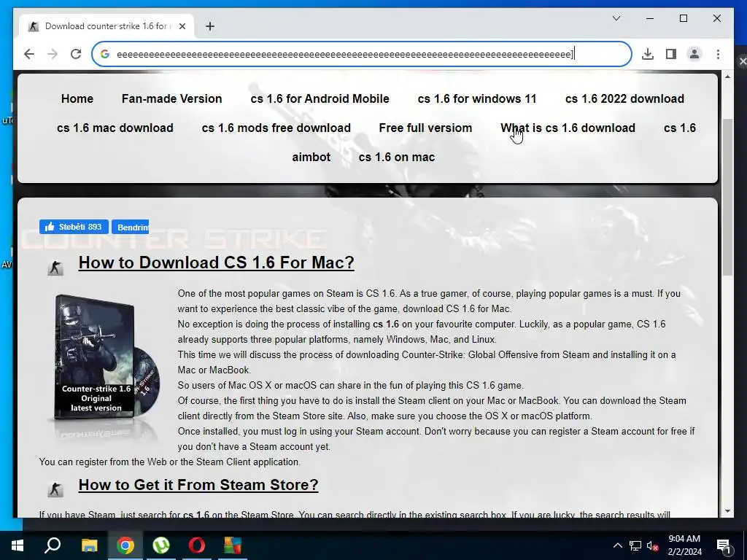Open the clock showing 9:04 AM
Viewport: 747px width, 560px height.
[x=684, y=545]
